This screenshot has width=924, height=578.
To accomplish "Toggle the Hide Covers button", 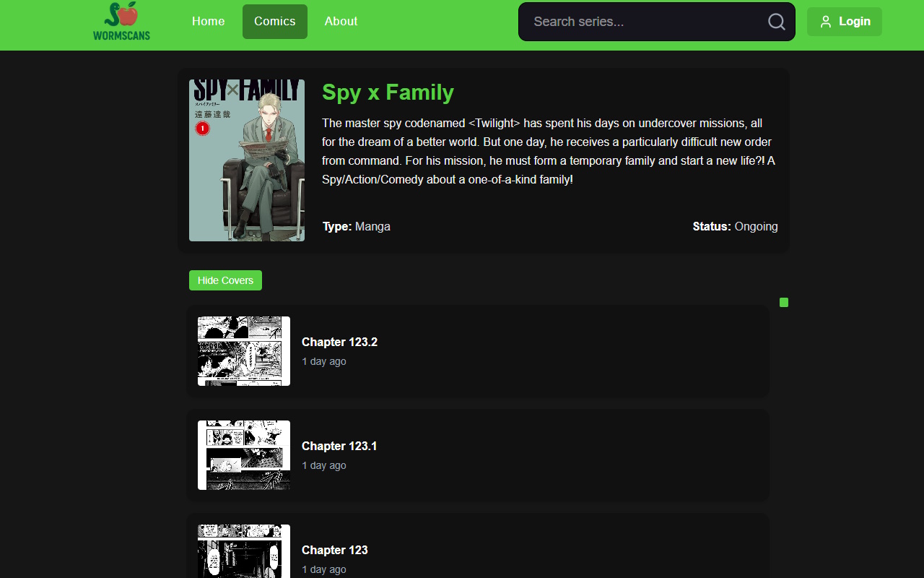I will click(225, 280).
